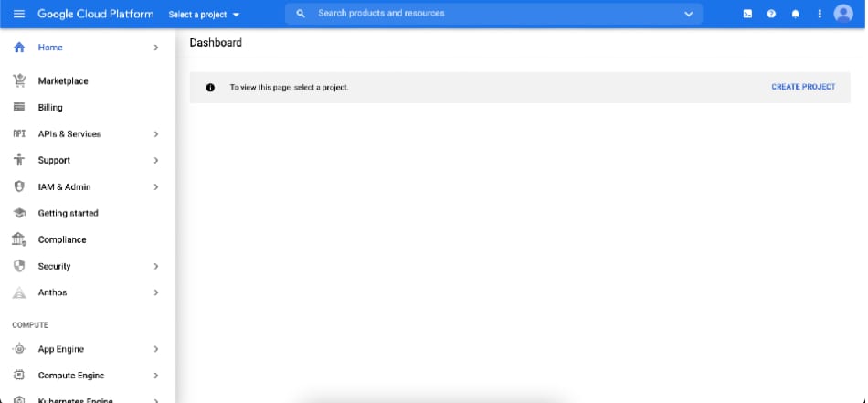The image size is (868, 403).
Task: Click the search magnifier icon
Action: [x=301, y=14]
